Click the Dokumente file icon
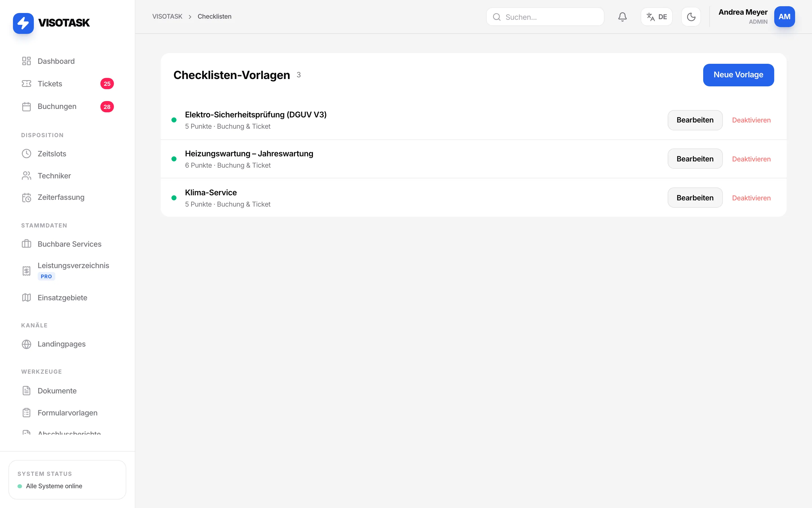Image resolution: width=812 pixels, height=508 pixels. click(x=27, y=391)
